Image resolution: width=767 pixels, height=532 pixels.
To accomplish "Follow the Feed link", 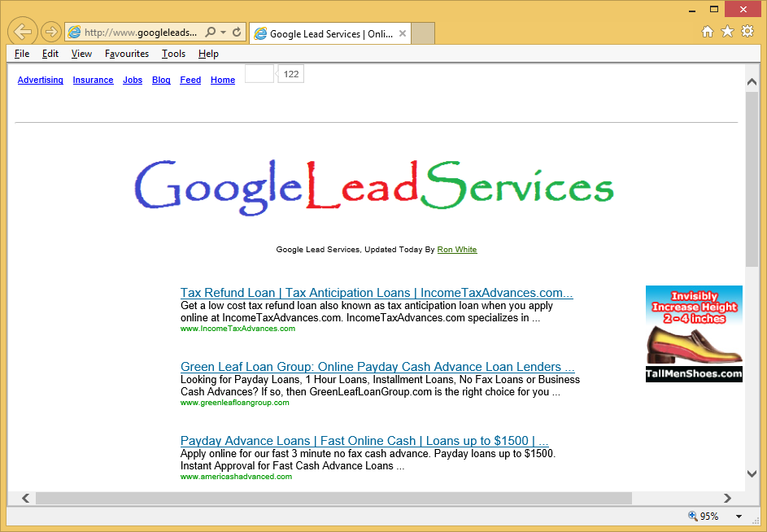I will [x=190, y=80].
